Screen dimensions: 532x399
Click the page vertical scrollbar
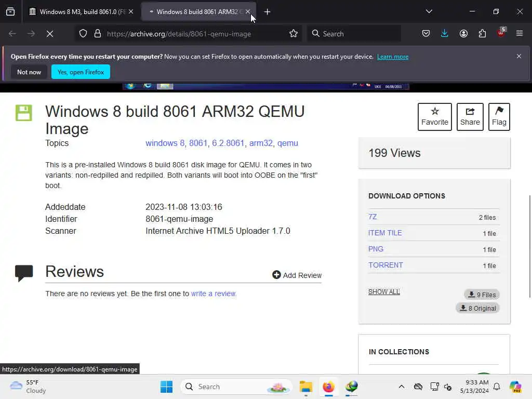coord(529,247)
